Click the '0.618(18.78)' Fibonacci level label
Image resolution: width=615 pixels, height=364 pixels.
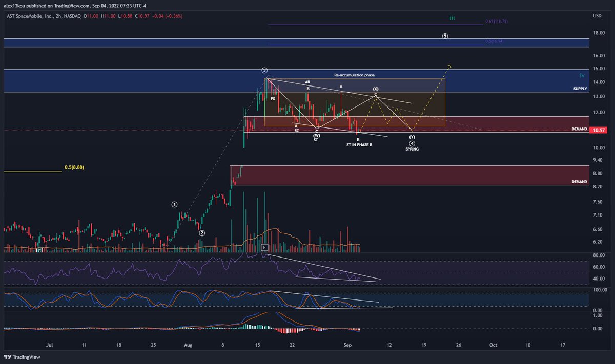pyautogui.click(x=496, y=22)
